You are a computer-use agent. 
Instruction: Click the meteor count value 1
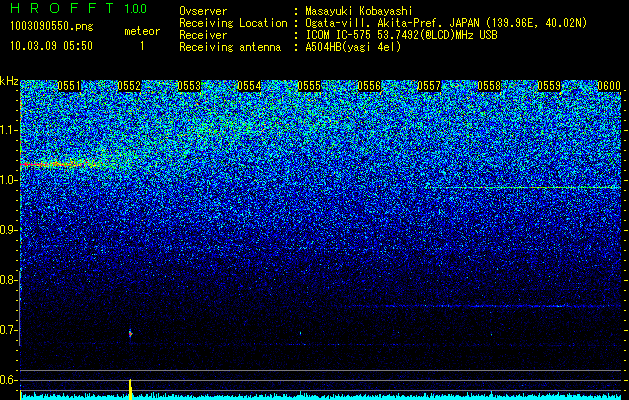[x=142, y=46]
